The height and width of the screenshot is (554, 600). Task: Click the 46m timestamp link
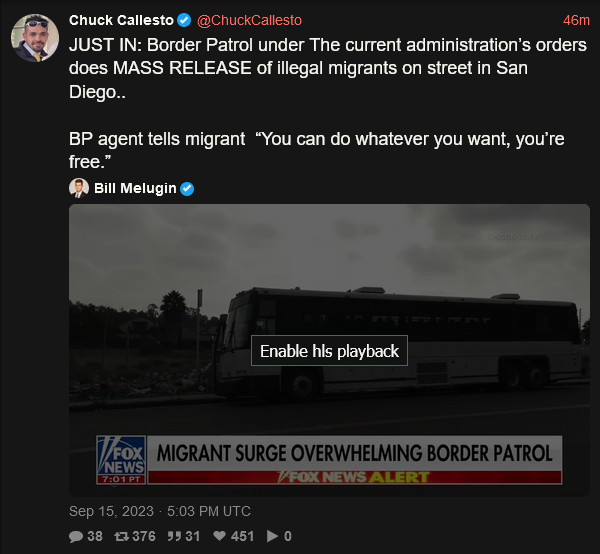point(576,20)
